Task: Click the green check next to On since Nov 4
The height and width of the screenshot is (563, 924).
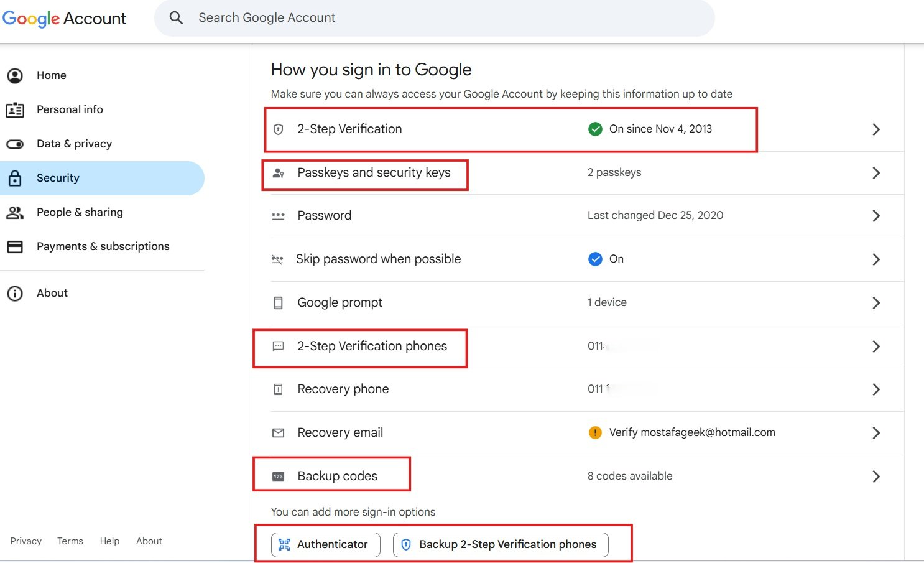Action: point(595,129)
